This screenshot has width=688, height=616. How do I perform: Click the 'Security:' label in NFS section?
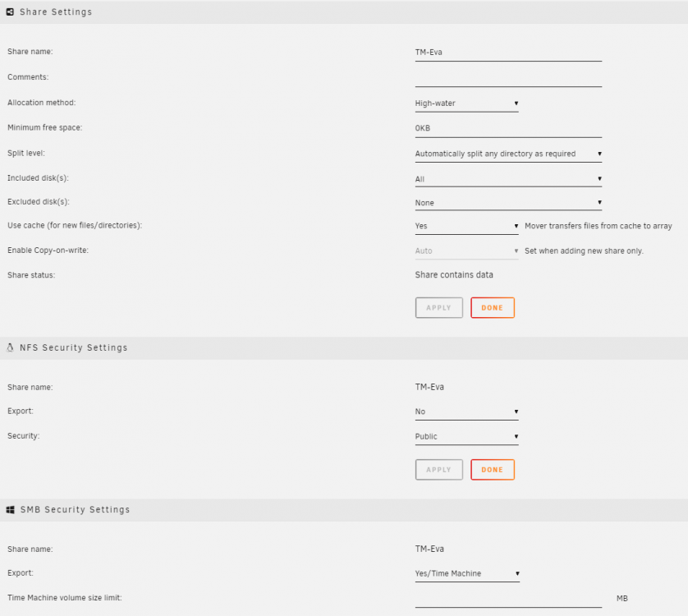pyautogui.click(x=23, y=436)
